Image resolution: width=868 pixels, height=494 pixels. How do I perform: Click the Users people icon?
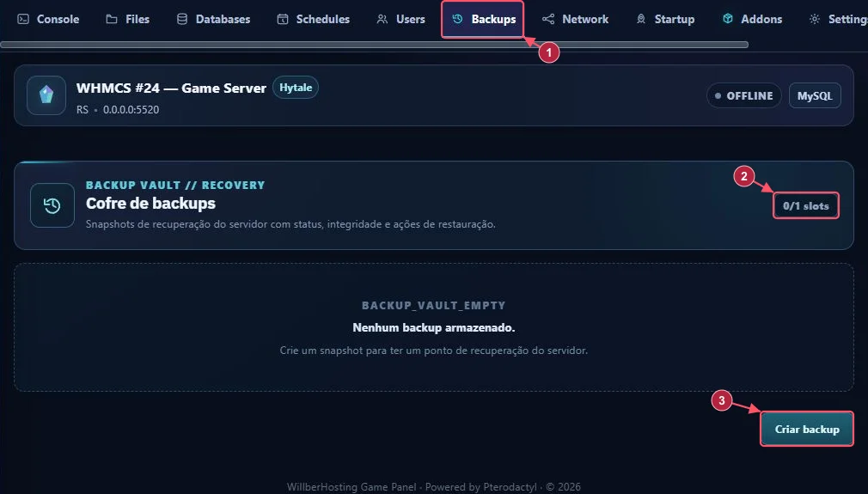pos(382,20)
